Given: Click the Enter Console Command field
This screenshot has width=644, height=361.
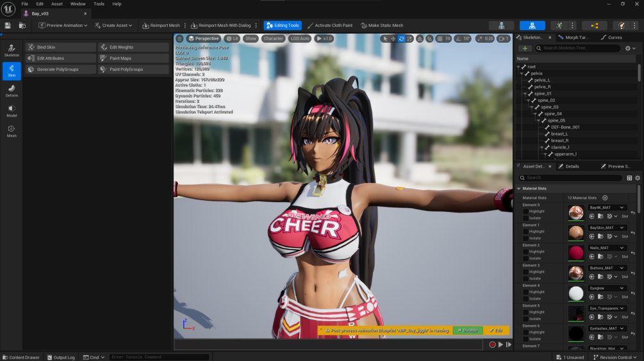Looking at the screenshot, I should tap(159, 357).
